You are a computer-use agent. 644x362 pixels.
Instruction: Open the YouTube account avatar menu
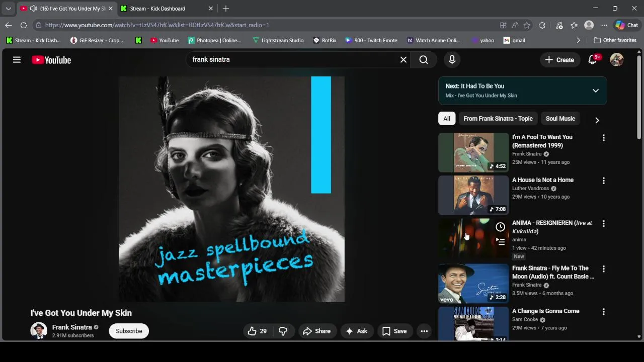click(617, 60)
